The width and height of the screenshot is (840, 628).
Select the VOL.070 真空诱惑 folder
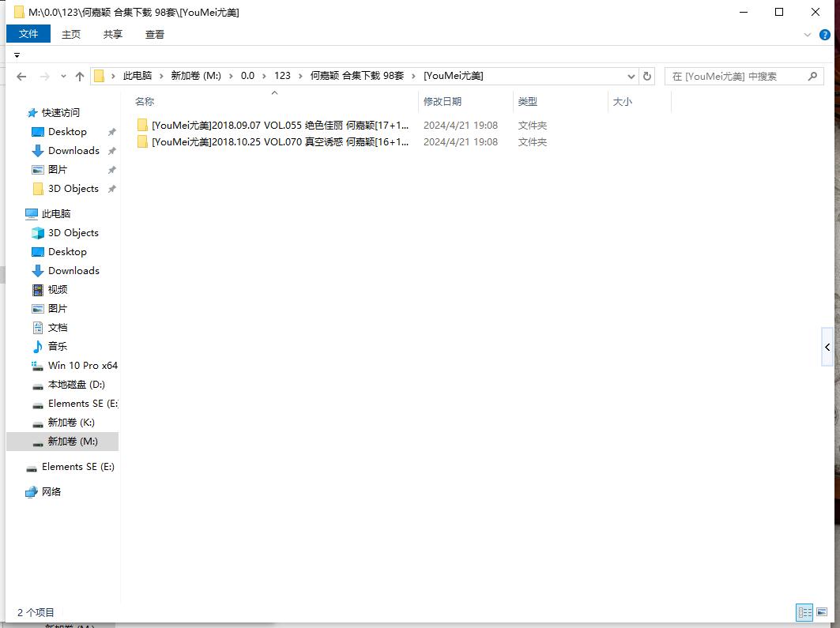tap(281, 142)
